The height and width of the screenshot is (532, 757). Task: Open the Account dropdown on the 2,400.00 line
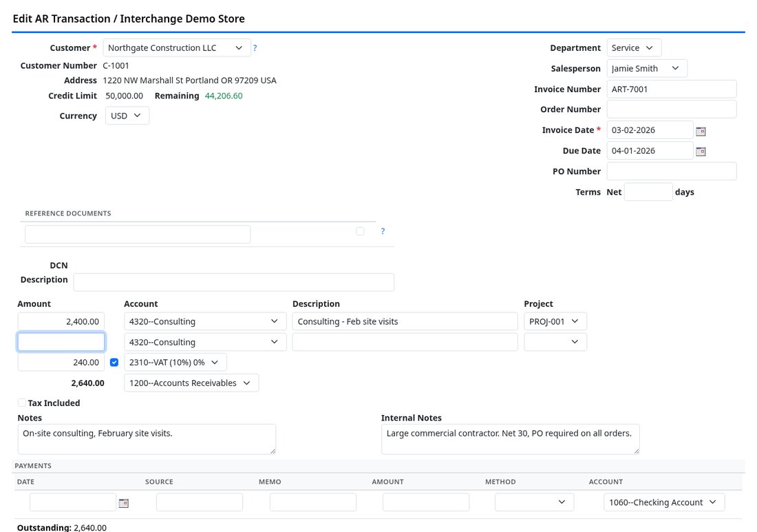click(x=205, y=321)
